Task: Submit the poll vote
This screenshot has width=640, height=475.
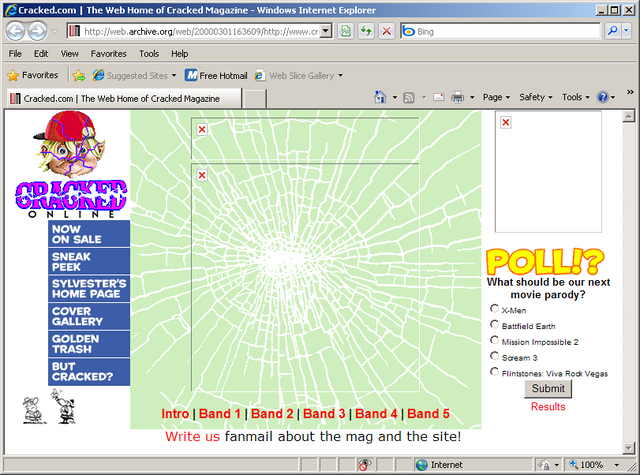Action: (x=548, y=388)
